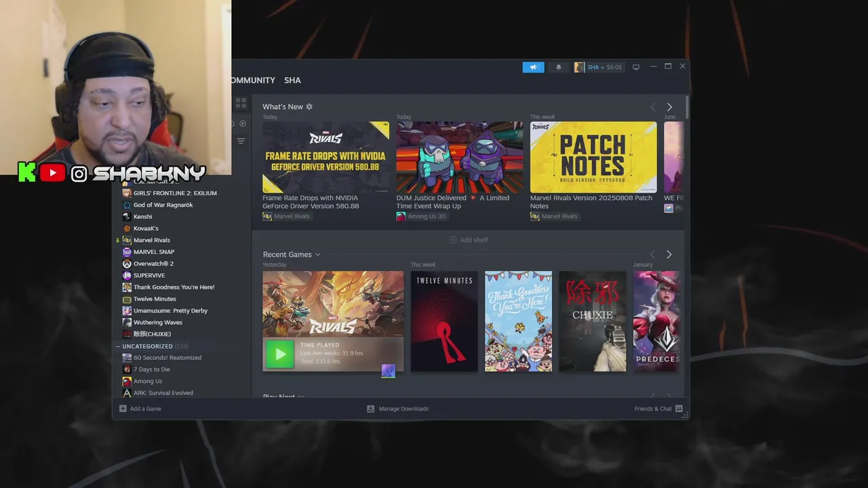
Task: Select Umamusume: Pretty Derby in list
Action: (x=170, y=310)
